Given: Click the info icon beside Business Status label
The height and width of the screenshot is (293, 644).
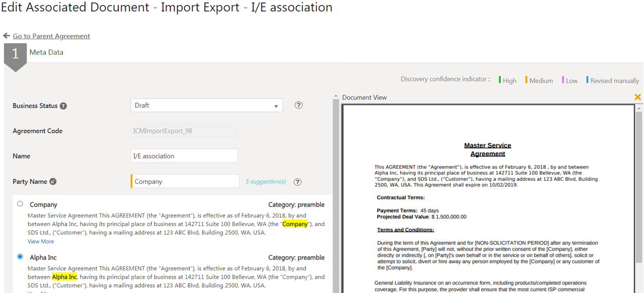Looking at the screenshot, I should [x=63, y=106].
